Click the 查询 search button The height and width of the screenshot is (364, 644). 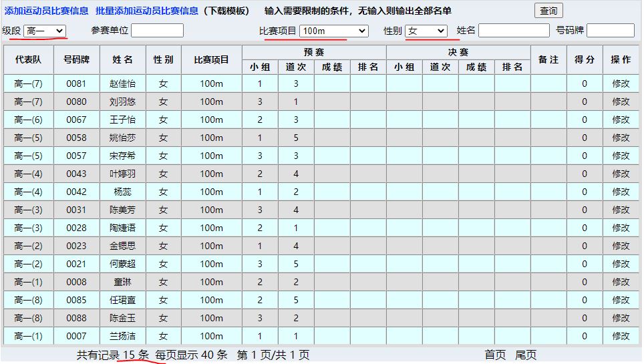(548, 11)
